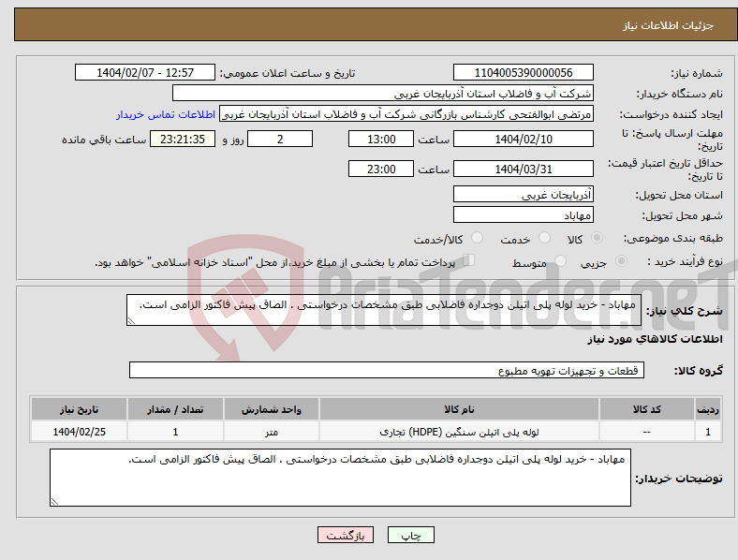This screenshot has width=738, height=560.
Task: Click the ایجاد کننده درخواست label
Action: pos(672,115)
